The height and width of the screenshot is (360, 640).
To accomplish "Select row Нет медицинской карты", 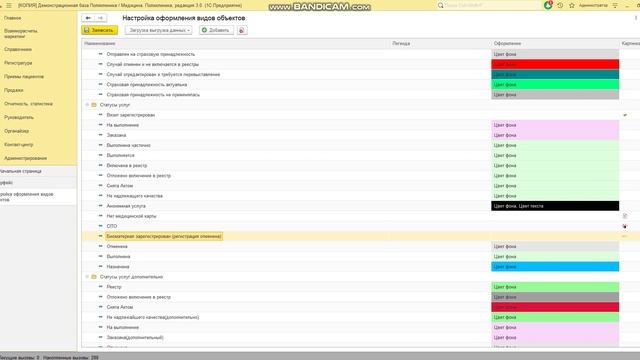I will click(131, 216).
